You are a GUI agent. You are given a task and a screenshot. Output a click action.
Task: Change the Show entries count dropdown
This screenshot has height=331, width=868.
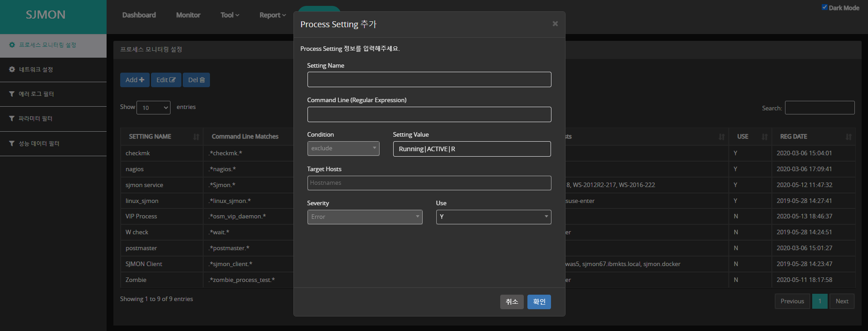point(153,108)
